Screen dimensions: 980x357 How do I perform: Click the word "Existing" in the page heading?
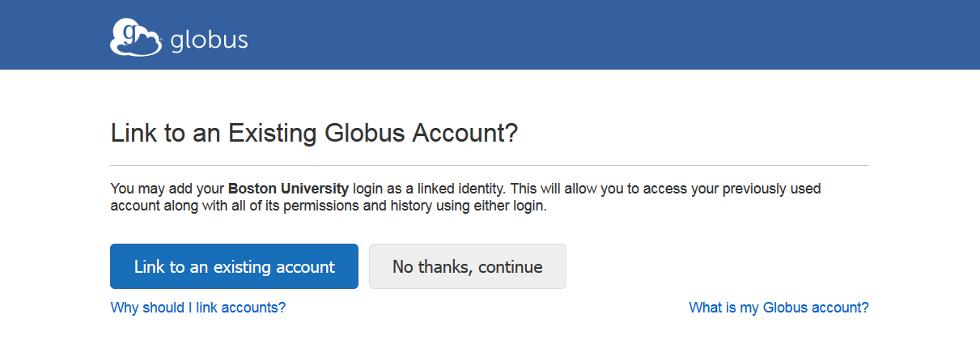pos(272,133)
